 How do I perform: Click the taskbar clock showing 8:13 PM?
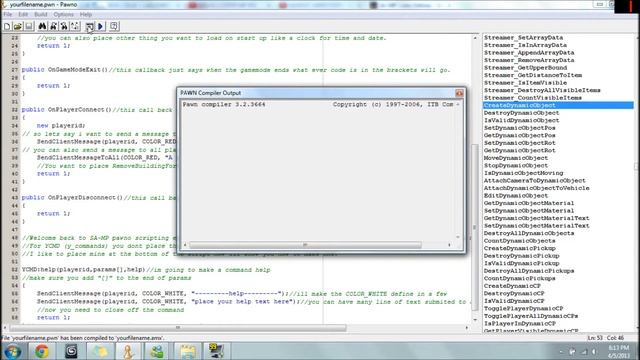618,351
